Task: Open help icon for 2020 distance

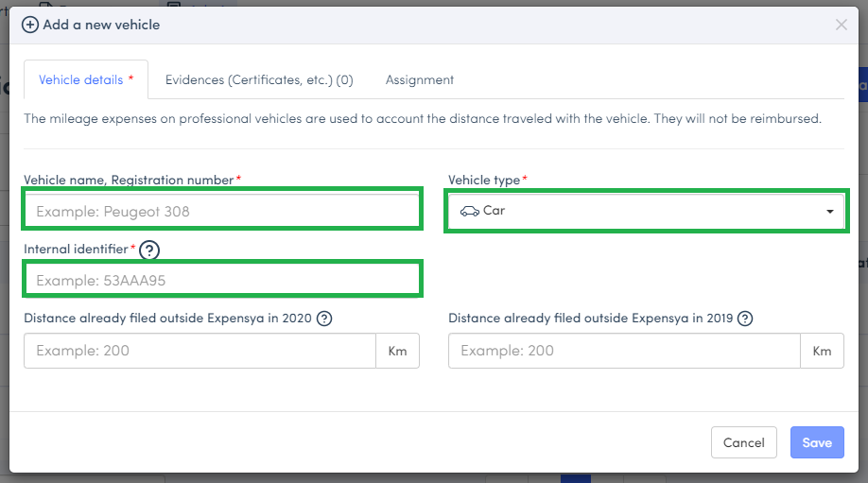Action: pos(324,319)
